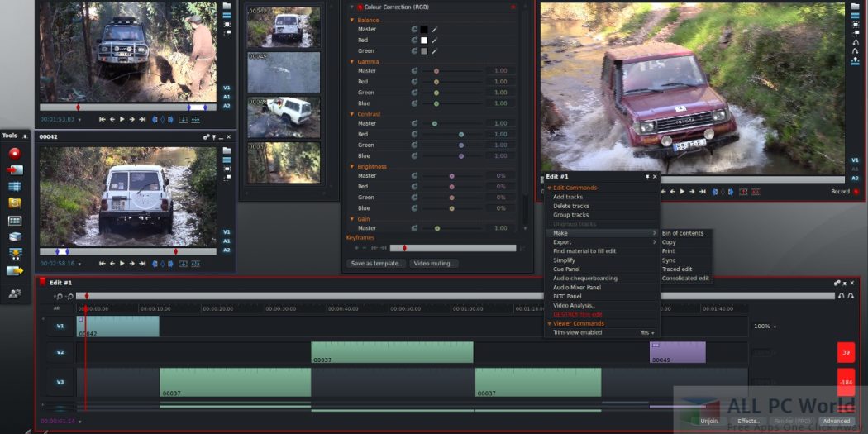868x434 pixels.
Task: Toggle keyframing for Gamma Master
Action: pyautogui.click(x=414, y=71)
